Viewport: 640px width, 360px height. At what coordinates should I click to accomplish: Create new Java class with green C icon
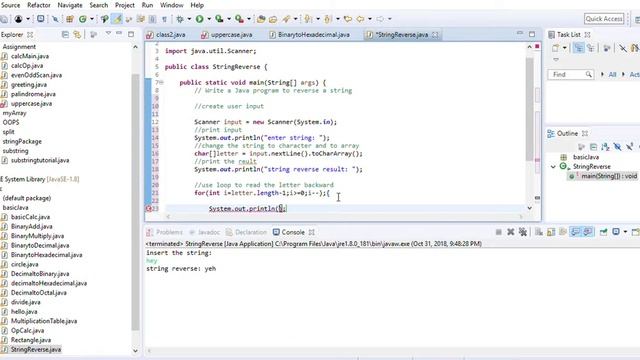coord(83,19)
